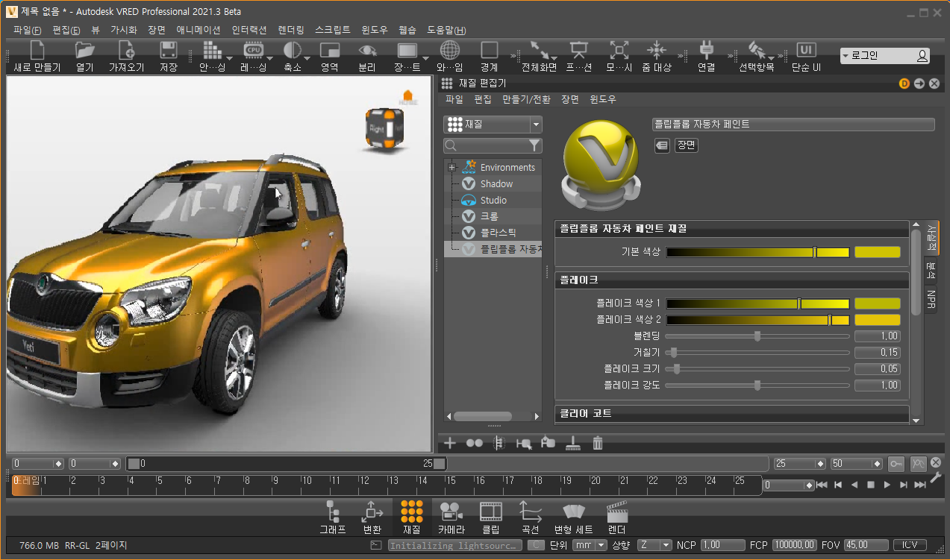Open the 스크립트 main menu
Viewport: 950px width, 560px height.
pos(332,30)
